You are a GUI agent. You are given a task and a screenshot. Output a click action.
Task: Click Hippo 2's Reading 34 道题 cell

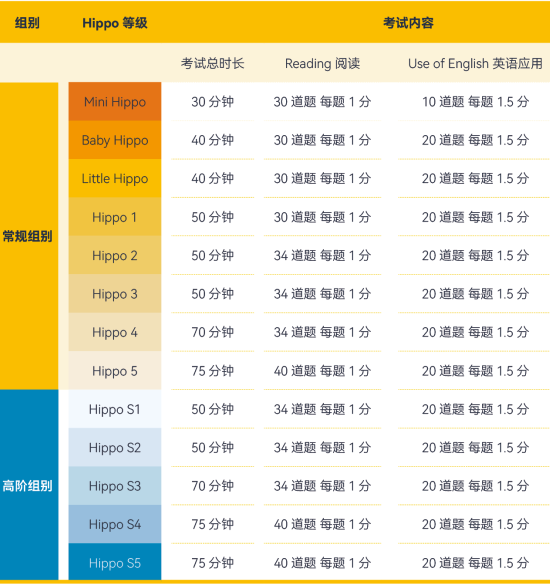coord(322,256)
